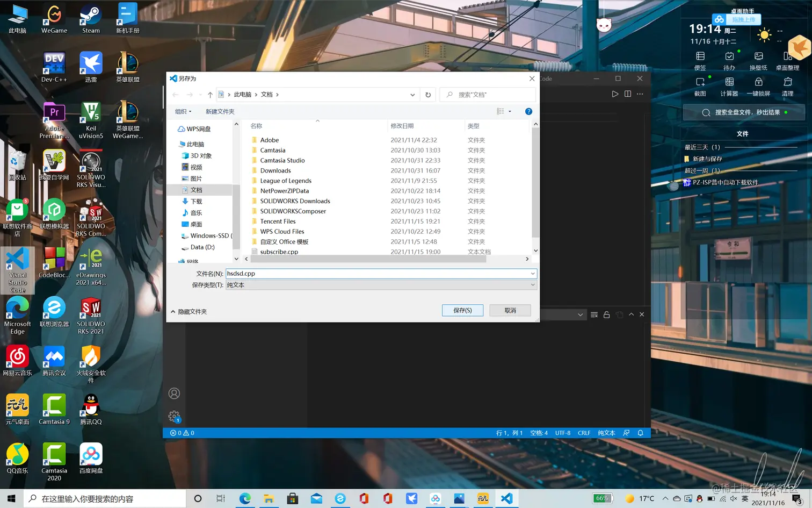
Task: Open the save dialog's Help icon
Action: point(528,111)
